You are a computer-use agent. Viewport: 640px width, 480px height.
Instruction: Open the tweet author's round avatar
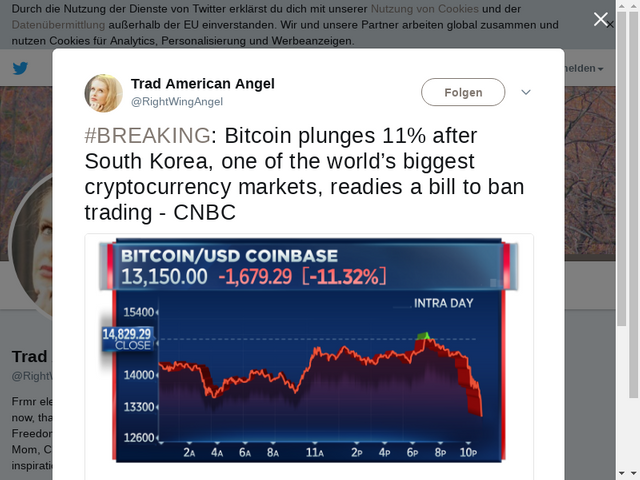[x=104, y=93]
